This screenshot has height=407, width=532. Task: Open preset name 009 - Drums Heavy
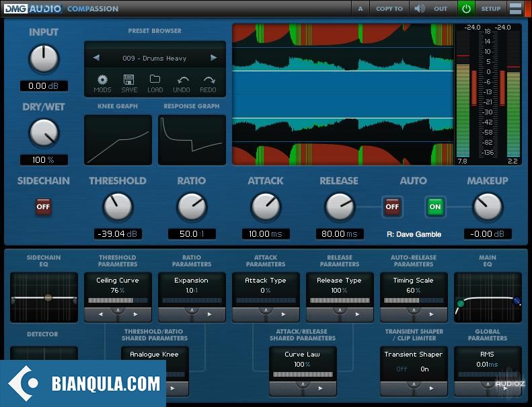coord(155,58)
